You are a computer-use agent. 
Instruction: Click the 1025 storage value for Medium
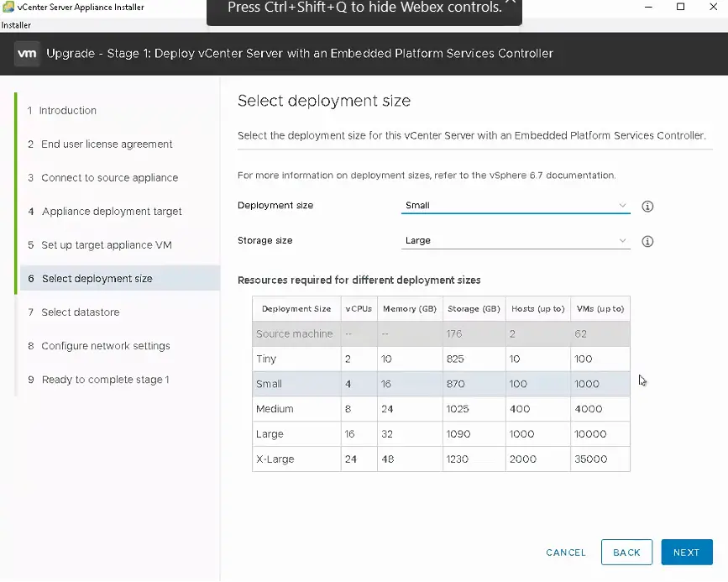458,409
